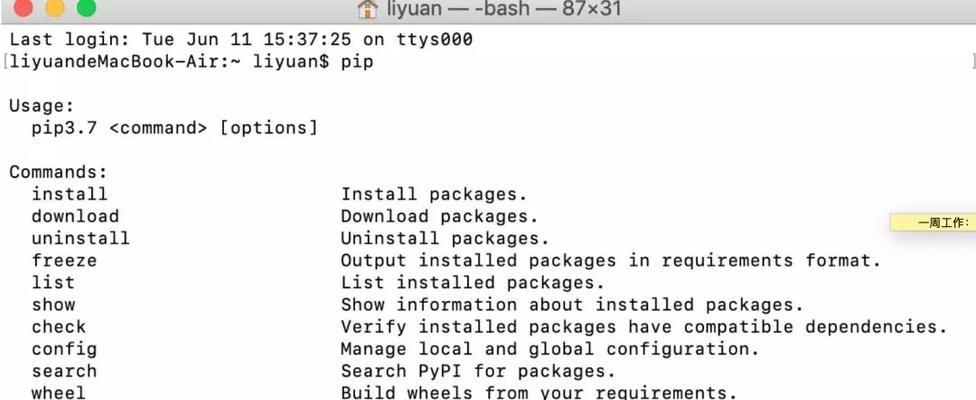Click the 'wheel' command name

coord(59,393)
